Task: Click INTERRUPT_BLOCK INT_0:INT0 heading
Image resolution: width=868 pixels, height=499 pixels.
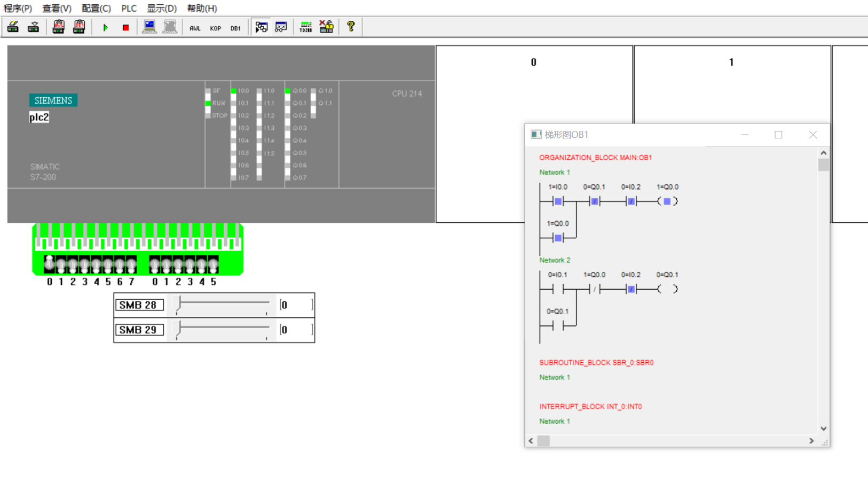Action: coord(590,407)
